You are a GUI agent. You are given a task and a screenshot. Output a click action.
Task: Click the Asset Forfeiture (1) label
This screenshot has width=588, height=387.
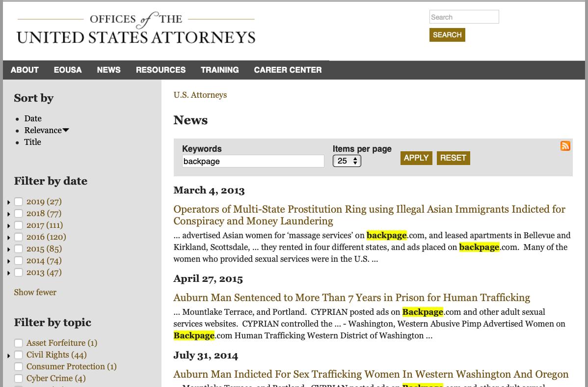pos(62,343)
